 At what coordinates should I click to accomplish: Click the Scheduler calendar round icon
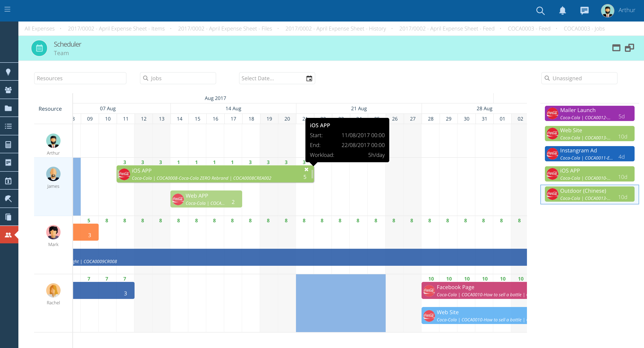point(39,48)
